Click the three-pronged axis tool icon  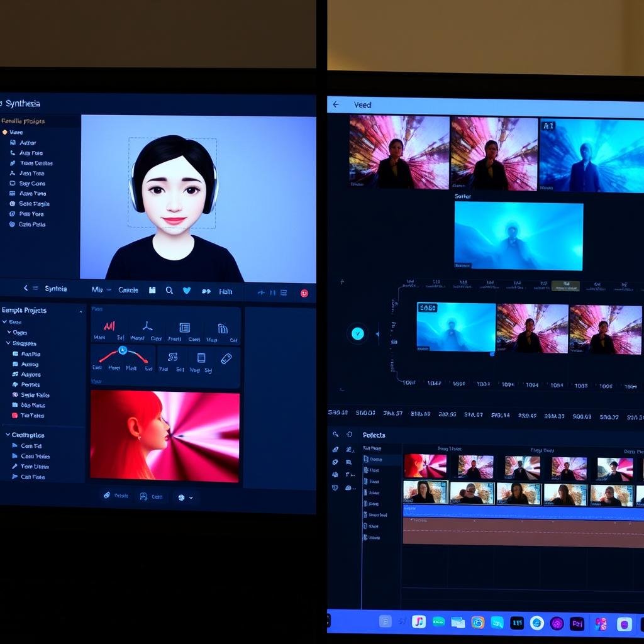click(x=147, y=326)
